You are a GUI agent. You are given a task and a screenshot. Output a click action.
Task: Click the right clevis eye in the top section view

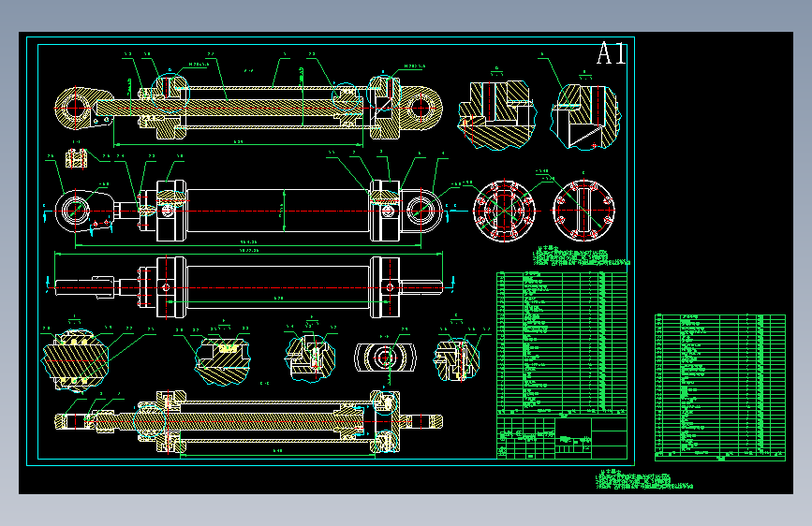point(421,108)
